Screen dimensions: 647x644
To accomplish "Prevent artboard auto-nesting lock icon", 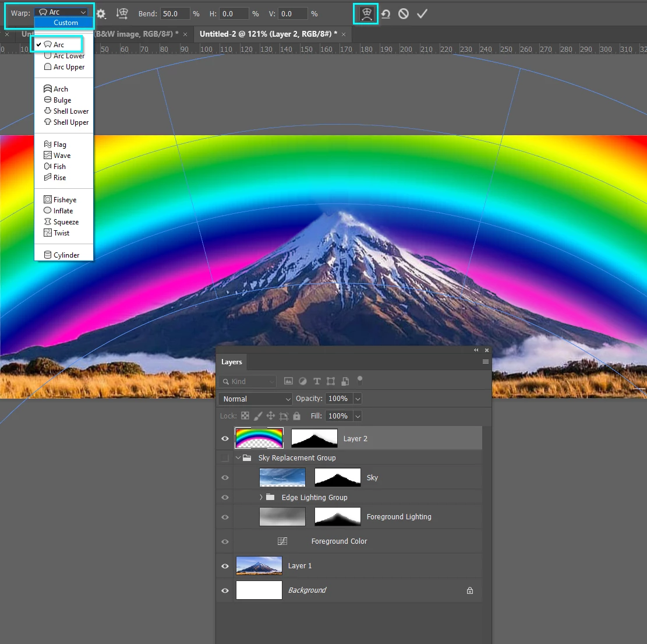I will tap(284, 416).
